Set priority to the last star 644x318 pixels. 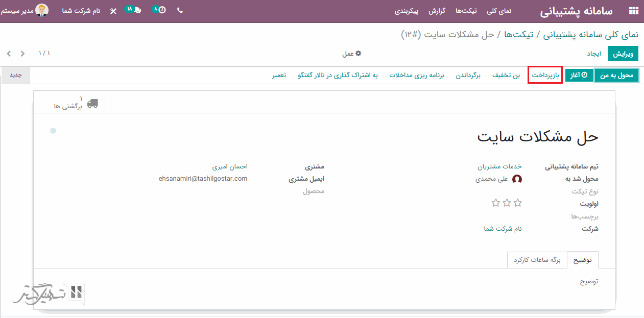click(x=495, y=203)
